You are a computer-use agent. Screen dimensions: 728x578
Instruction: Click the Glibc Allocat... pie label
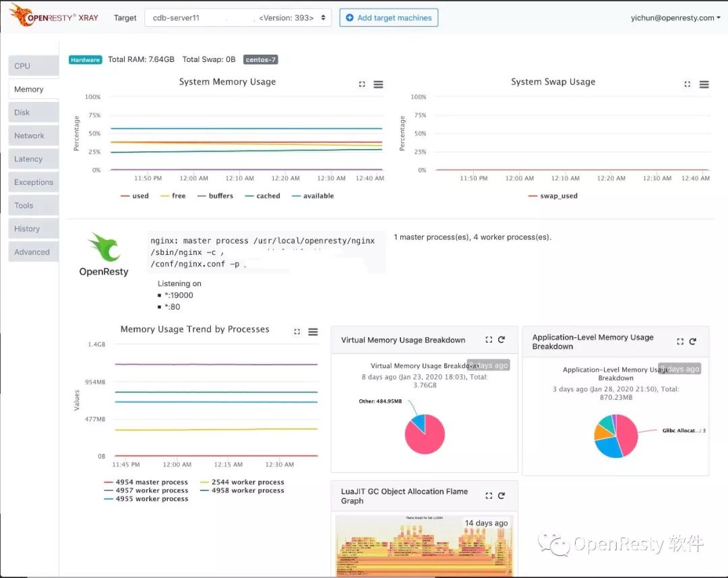684,431
